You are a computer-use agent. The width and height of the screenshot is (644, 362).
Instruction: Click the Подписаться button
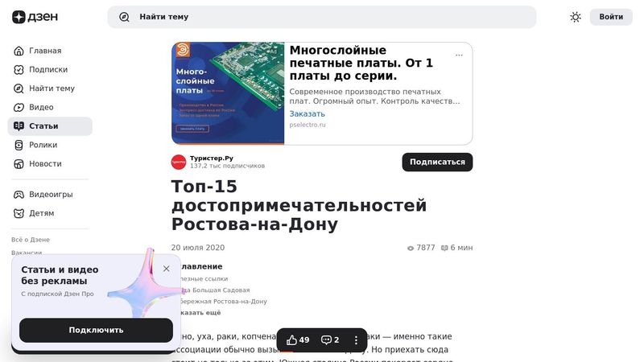(437, 162)
